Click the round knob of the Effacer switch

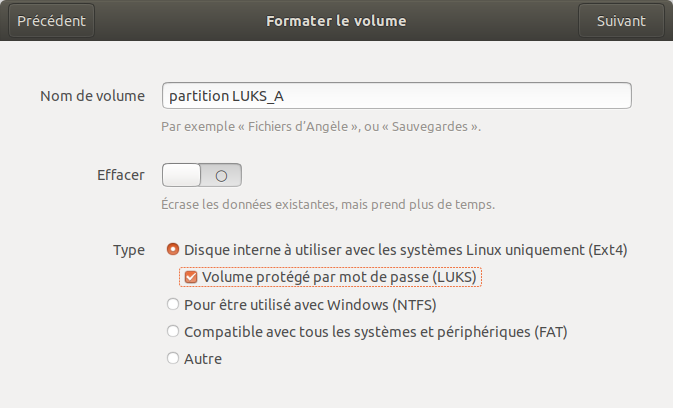[x=221, y=175]
